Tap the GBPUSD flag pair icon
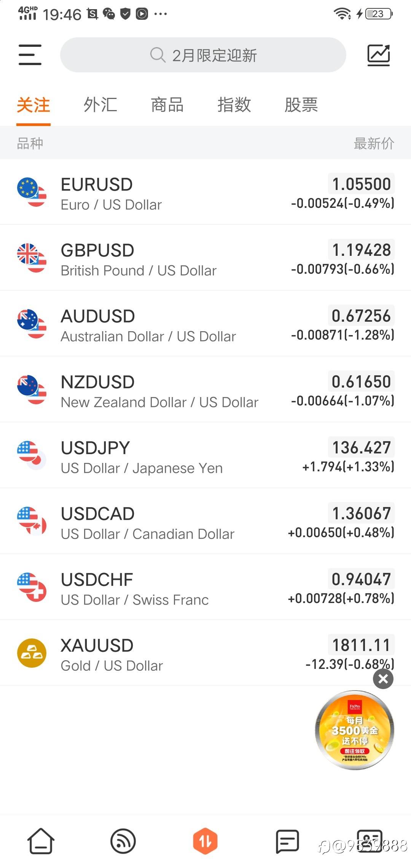The image size is (411, 868). [32, 258]
